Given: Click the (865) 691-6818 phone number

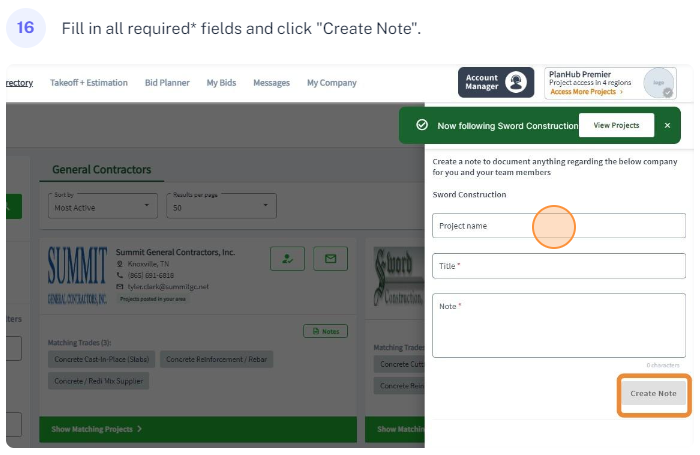Looking at the screenshot, I should pyautogui.click(x=151, y=276).
